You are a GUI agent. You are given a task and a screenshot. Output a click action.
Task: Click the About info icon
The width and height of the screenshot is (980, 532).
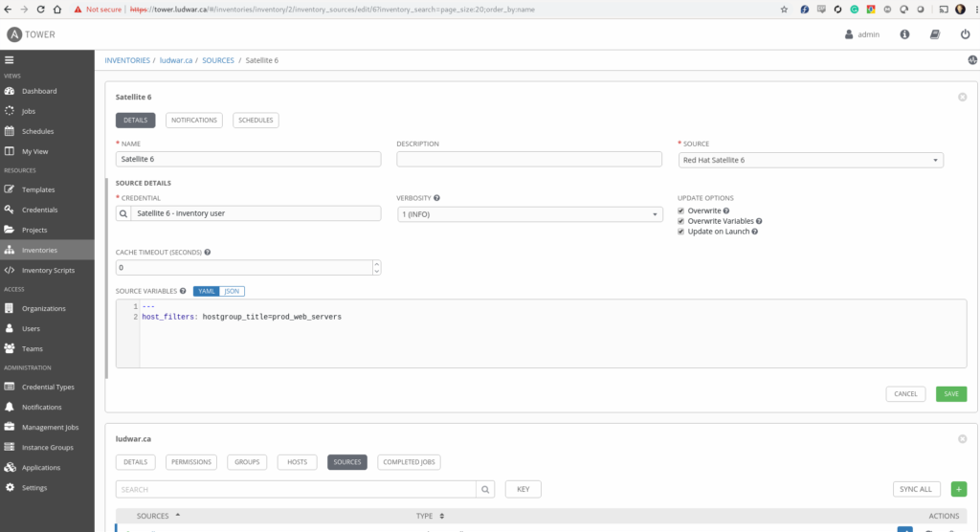(x=904, y=34)
